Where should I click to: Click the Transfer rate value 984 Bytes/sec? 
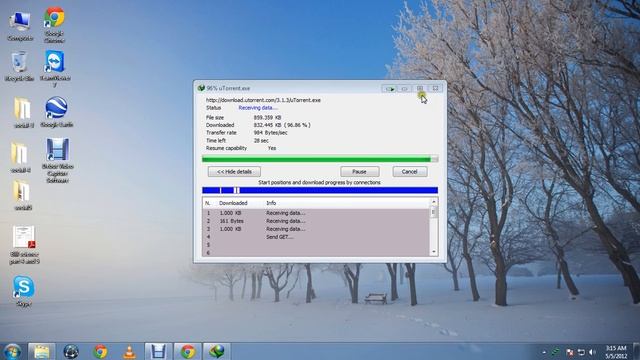270,133
